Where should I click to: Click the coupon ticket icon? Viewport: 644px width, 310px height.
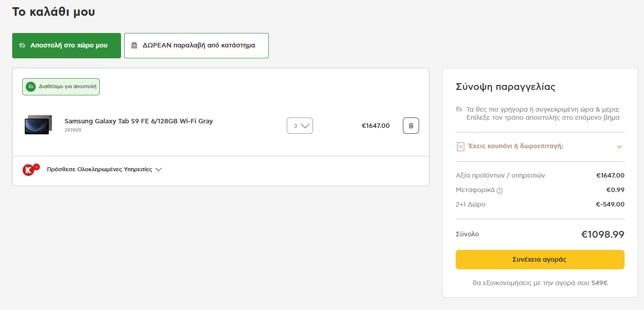tap(460, 146)
